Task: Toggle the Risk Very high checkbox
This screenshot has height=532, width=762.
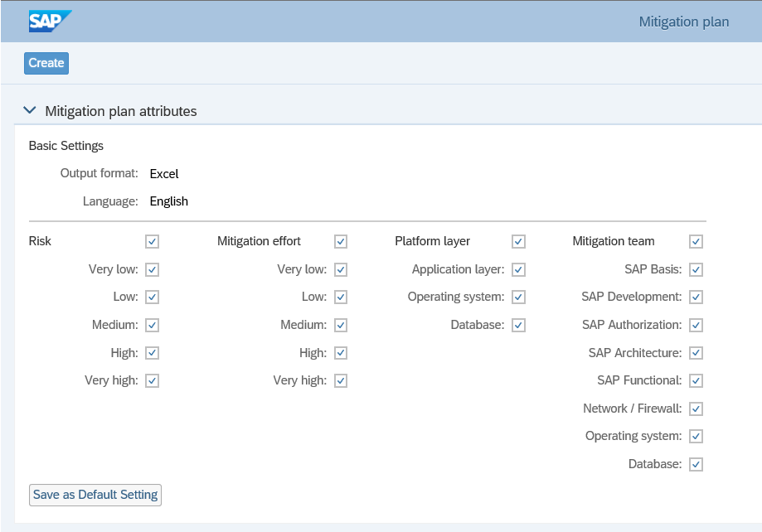Action: [152, 381]
